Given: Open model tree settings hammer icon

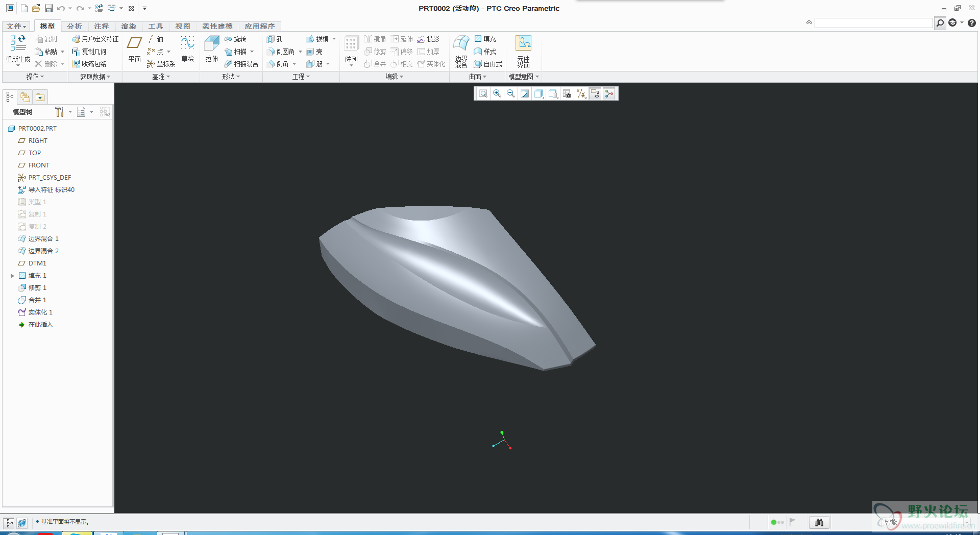Looking at the screenshot, I should coord(60,112).
